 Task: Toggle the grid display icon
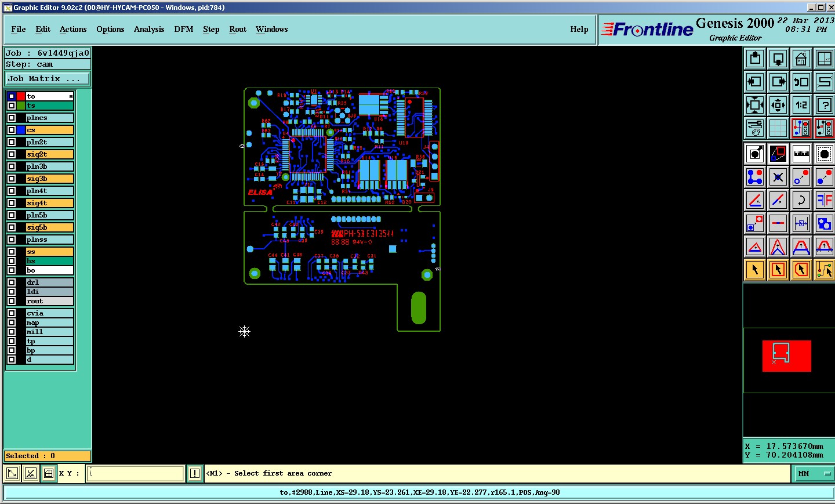pos(778,128)
